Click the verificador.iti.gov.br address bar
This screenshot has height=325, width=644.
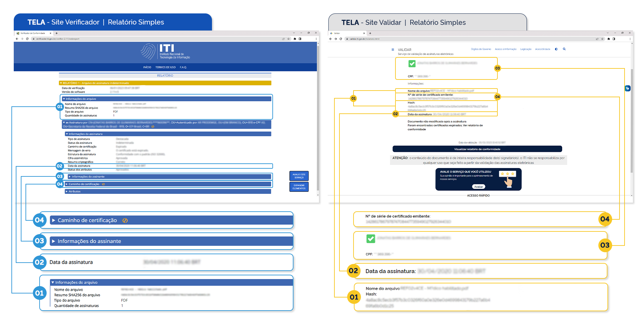[158, 39]
